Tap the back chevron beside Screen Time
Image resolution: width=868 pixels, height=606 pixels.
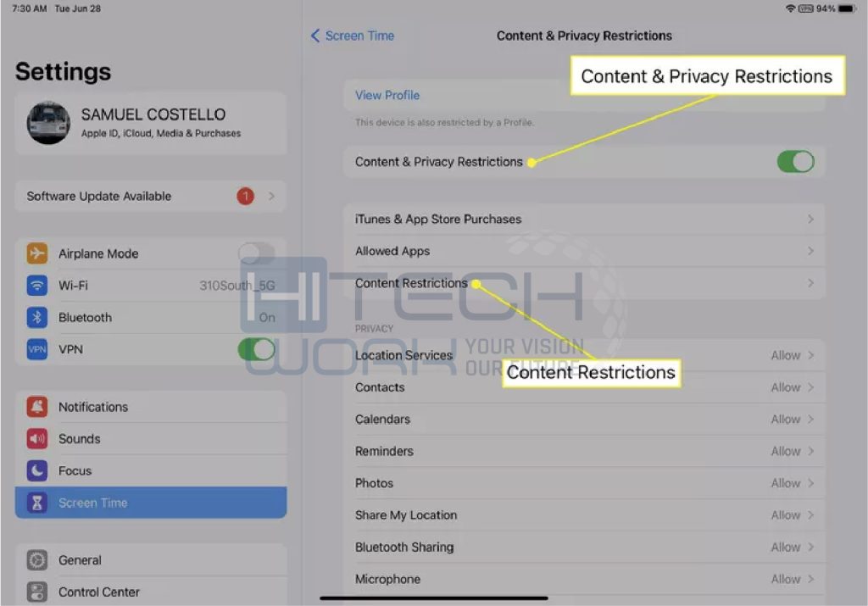315,36
